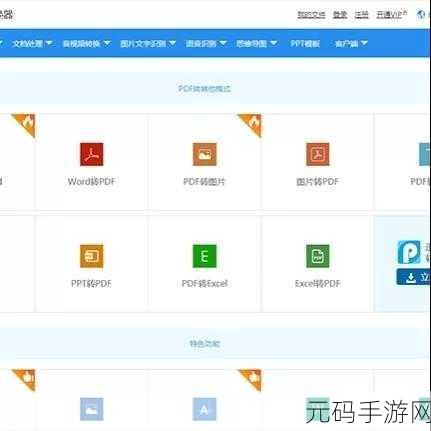
Task: Open the 图片转PDF converter icon
Action: click(318, 154)
